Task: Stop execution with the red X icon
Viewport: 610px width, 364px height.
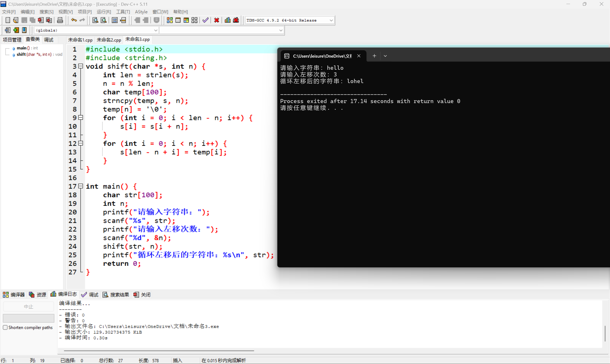Action: tap(216, 20)
